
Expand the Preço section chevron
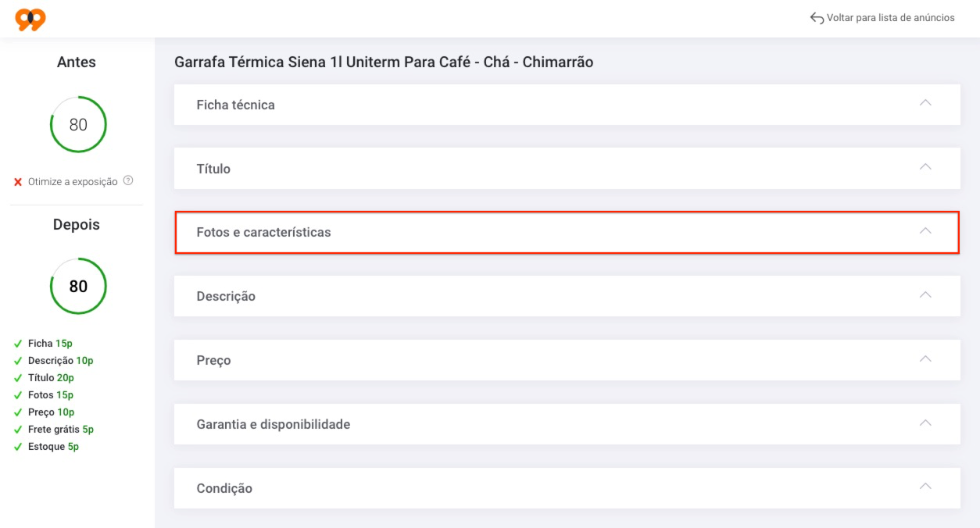925,359
